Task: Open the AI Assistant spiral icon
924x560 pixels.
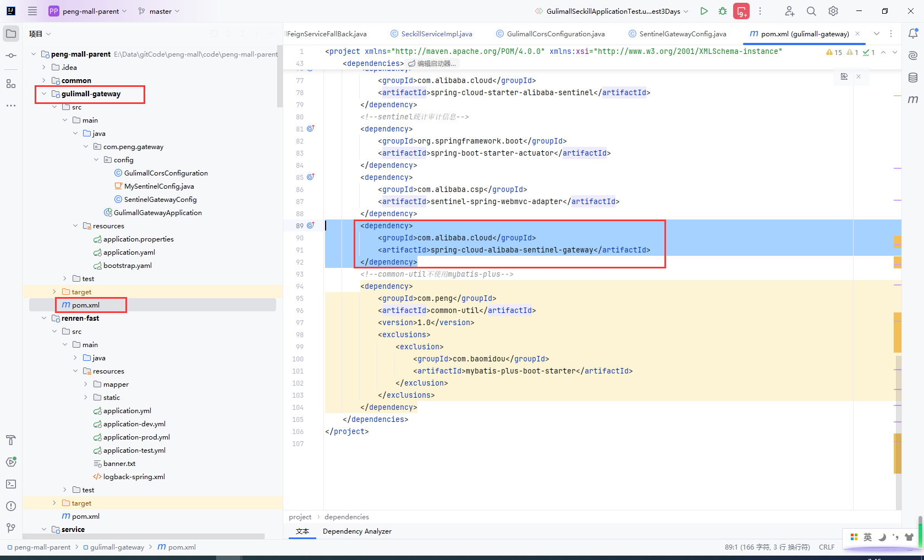Action: tap(913, 56)
